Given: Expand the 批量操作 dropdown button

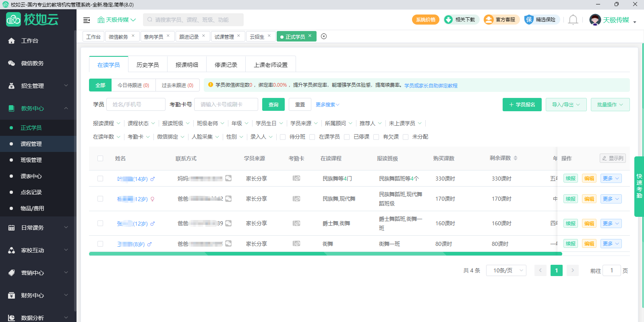Looking at the screenshot, I should pos(610,105).
